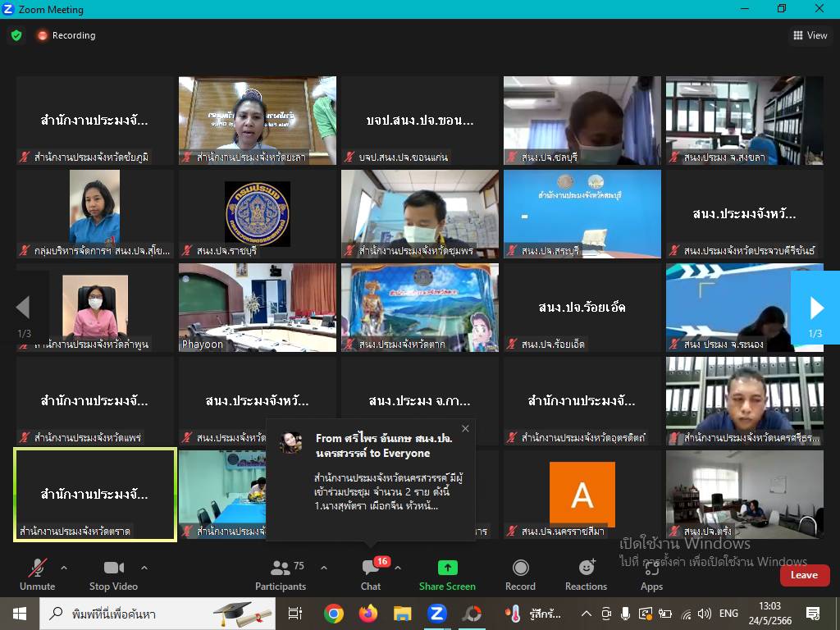Open the Participants panel
Screen dimensions: 840x630
281,575
